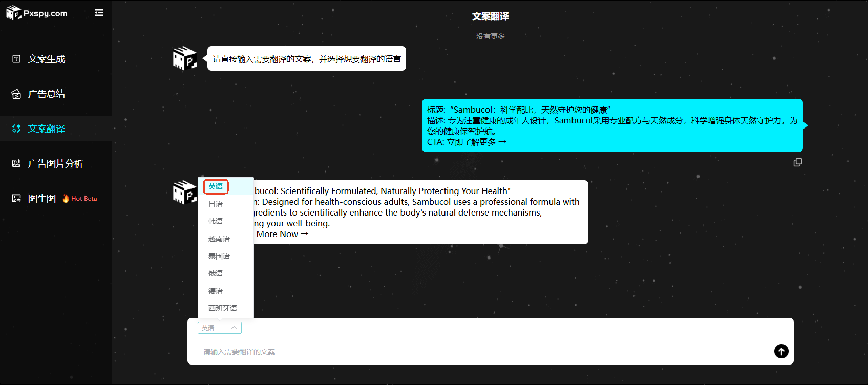Click the 文案翻译 sparkle icon in the sidebar
Screen dimensions: 868x385
(x=16, y=129)
